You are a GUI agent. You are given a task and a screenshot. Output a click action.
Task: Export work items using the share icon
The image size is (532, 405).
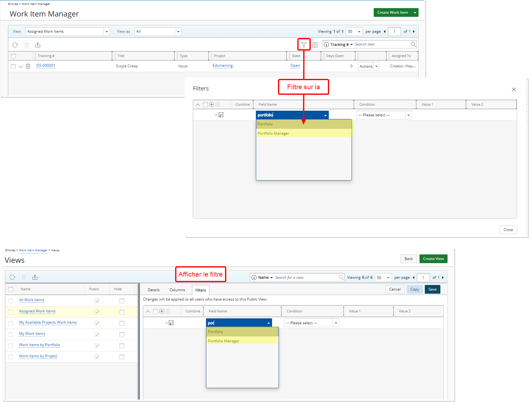tap(38, 45)
